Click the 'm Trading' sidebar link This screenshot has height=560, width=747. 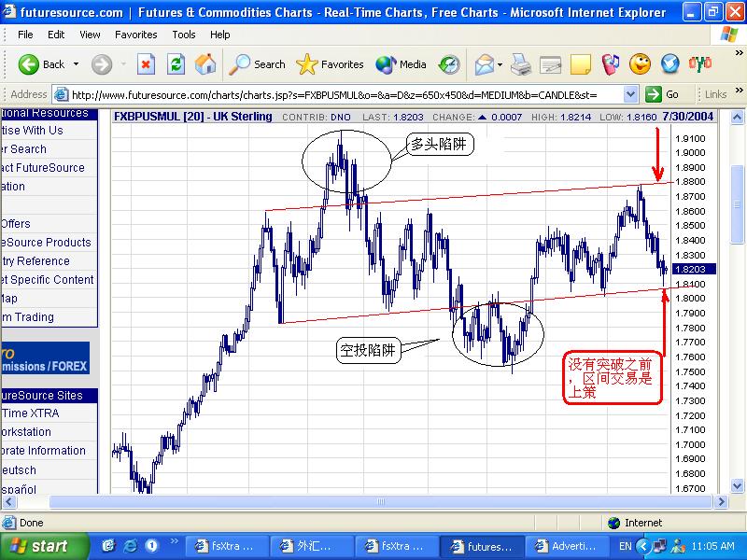coord(27,317)
